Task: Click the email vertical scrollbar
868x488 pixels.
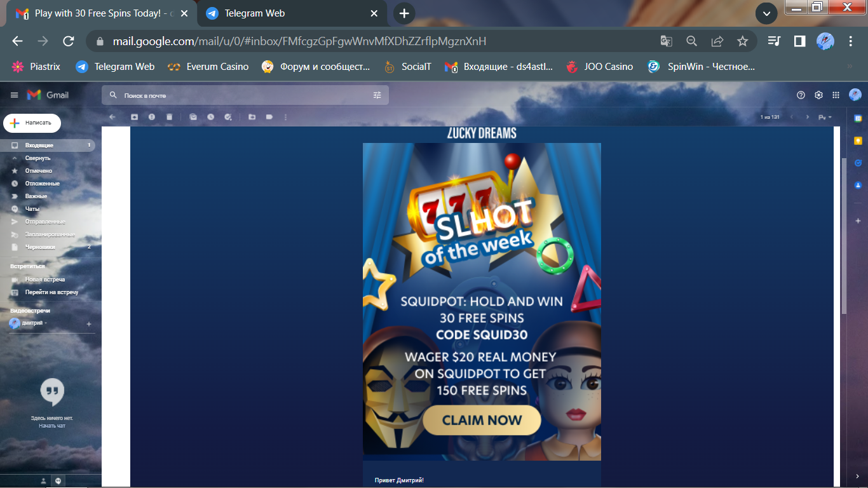Action: (x=844, y=235)
